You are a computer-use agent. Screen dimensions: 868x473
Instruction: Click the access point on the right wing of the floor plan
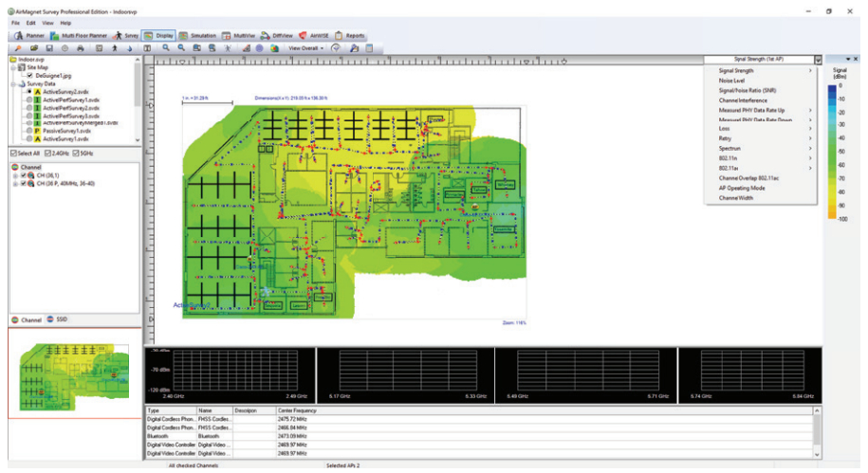coord(474,207)
